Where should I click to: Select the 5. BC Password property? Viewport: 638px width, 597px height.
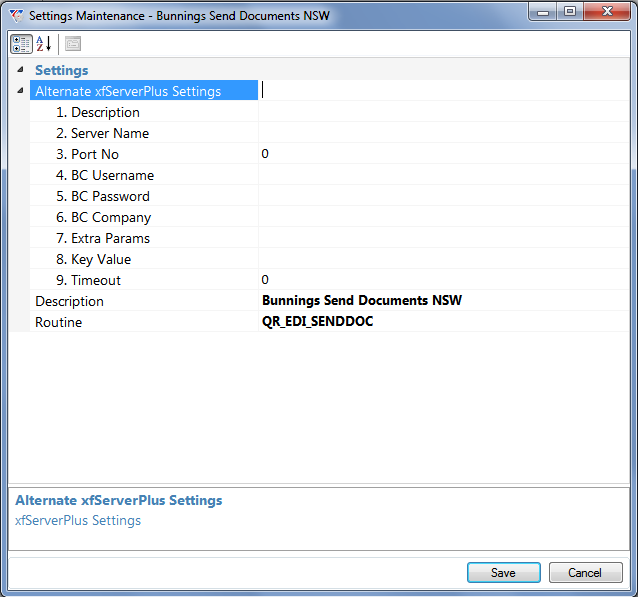144,196
